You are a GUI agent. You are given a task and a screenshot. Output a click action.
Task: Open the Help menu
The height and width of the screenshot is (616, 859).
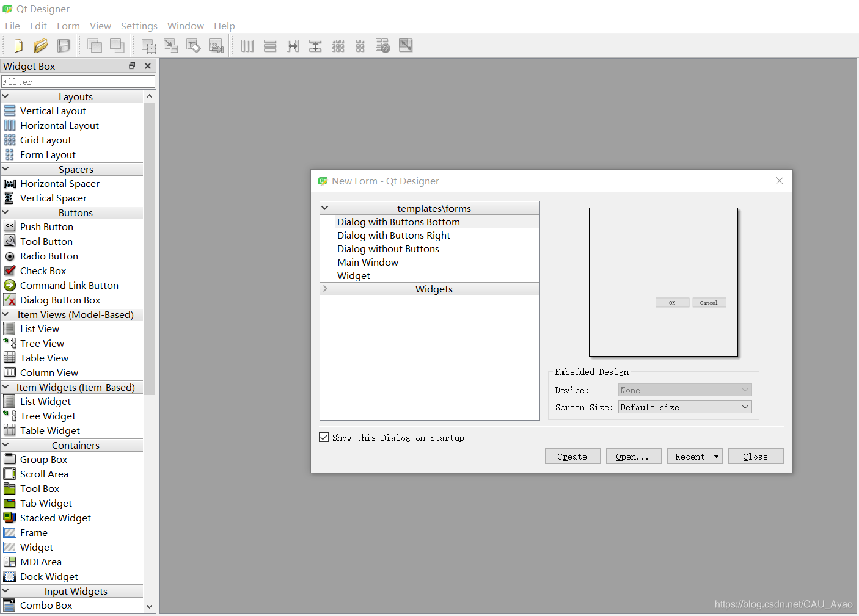(x=224, y=26)
